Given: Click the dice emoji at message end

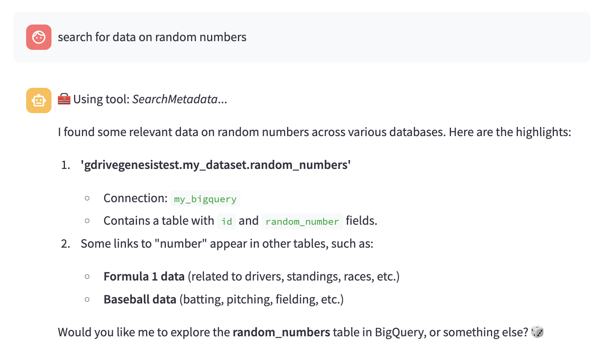Looking at the screenshot, I should coord(537,332).
